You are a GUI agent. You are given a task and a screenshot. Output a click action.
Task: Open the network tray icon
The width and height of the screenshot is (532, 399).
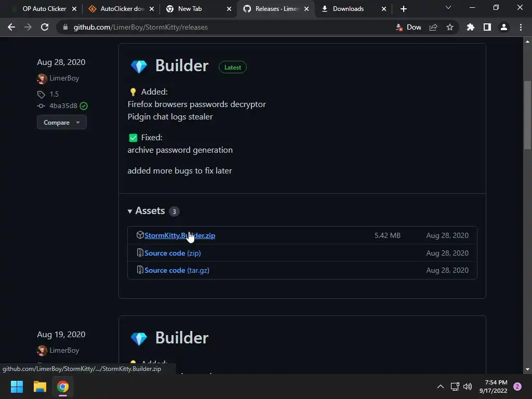(x=455, y=387)
